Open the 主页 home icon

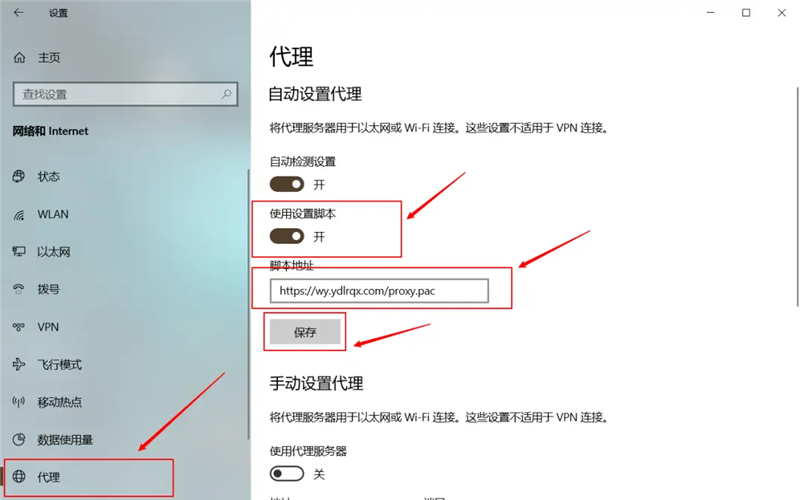19,58
